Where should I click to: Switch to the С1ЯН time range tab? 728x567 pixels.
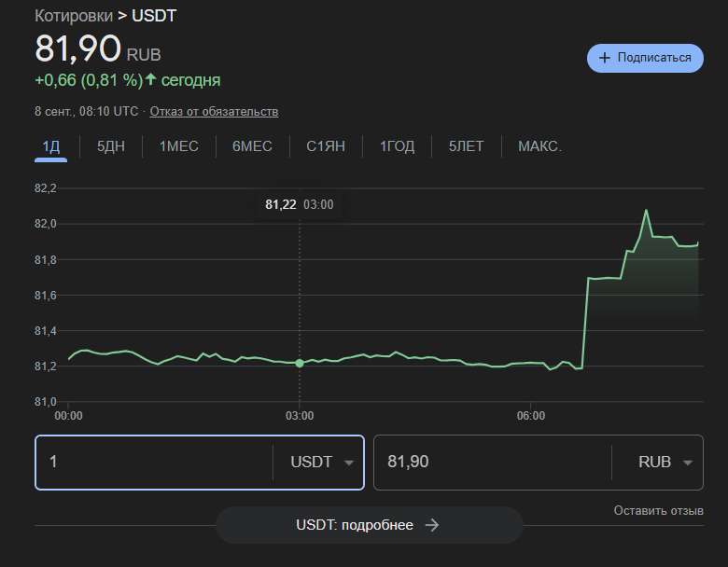tap(326, 146)
